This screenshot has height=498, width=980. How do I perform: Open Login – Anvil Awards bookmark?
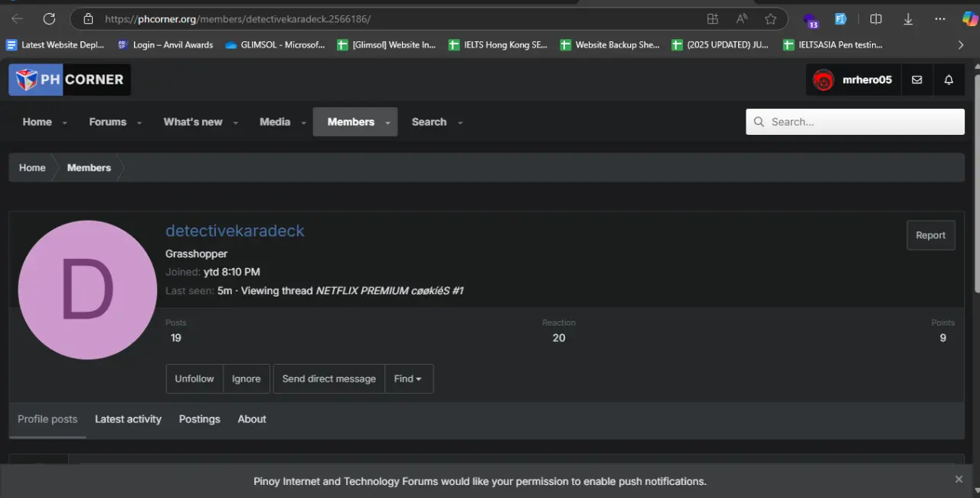tap(165, 45)
